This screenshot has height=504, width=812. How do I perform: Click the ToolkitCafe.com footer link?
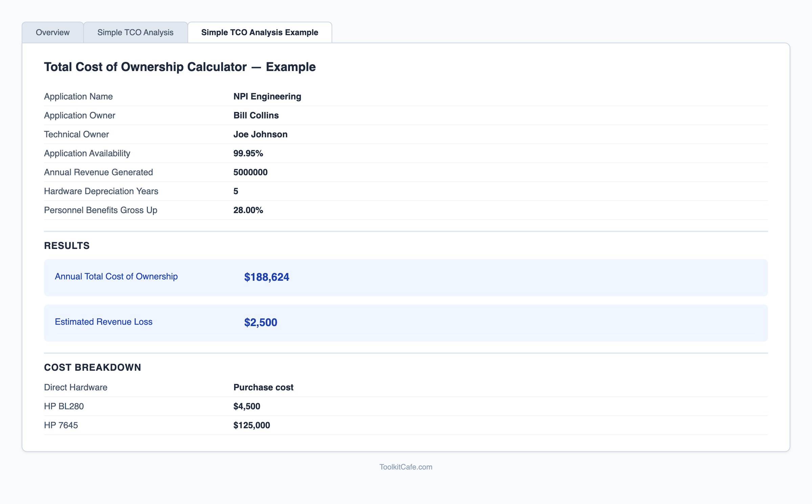coord(406,467)
